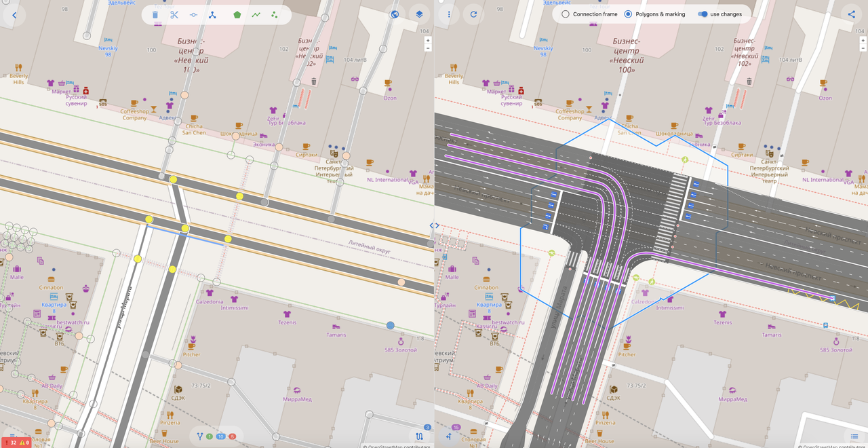868x448 pixels.
Task: Select the green scattered points tool
Action: (x=275, y=14)
